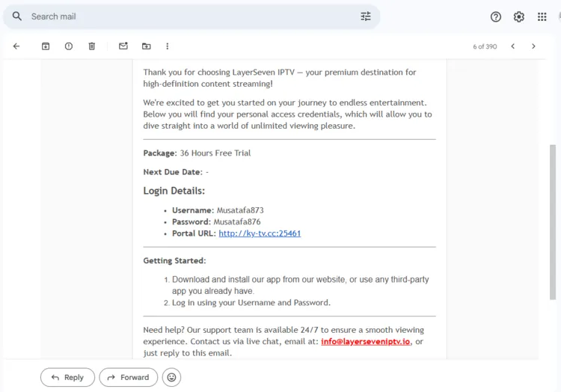This screenshot has height=392, width=561.
Task: Open the Help support icon
Action: 495,16
